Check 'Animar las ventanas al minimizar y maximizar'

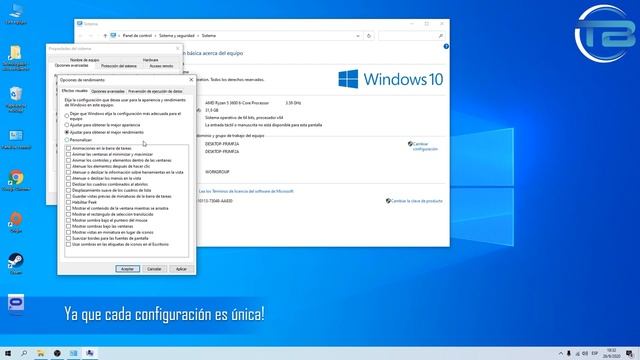tap(68, 154)
